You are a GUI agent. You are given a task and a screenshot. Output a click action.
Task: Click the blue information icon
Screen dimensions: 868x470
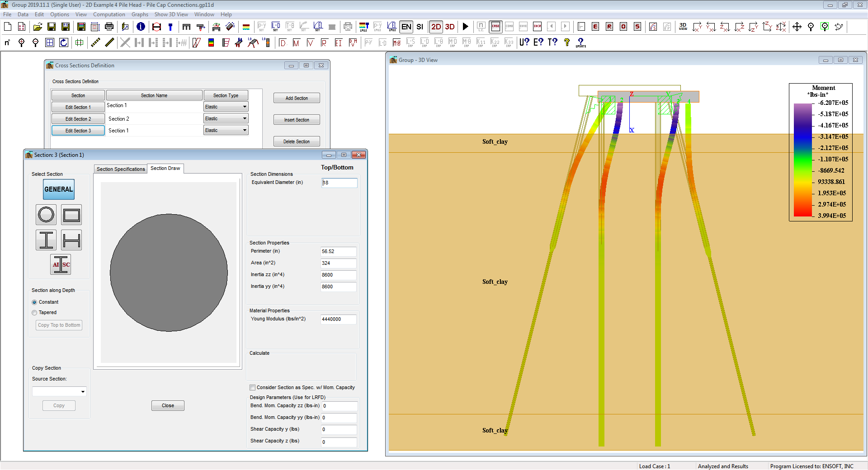(x=141, y=27)
